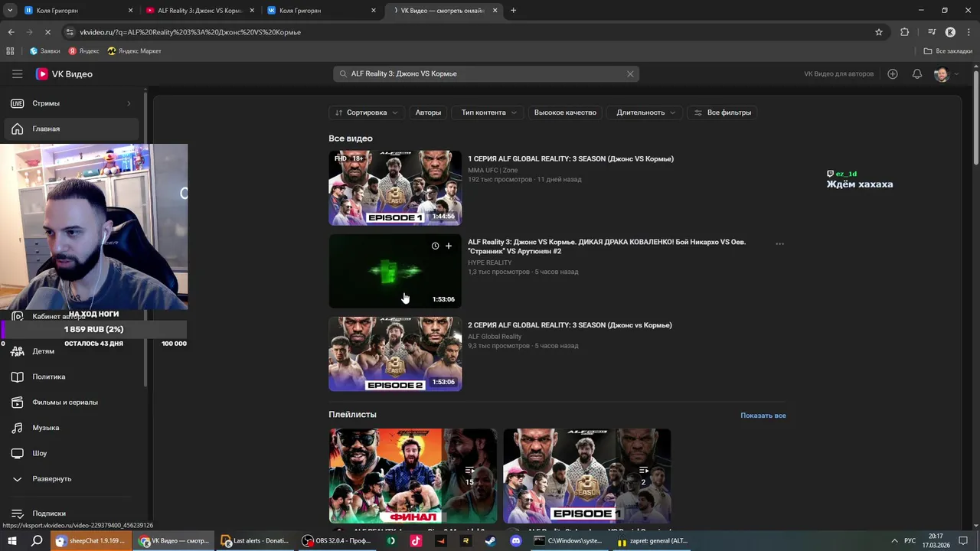Click the VK Видео logo
This screenshot has width=980, height=551.
[64, 74]
